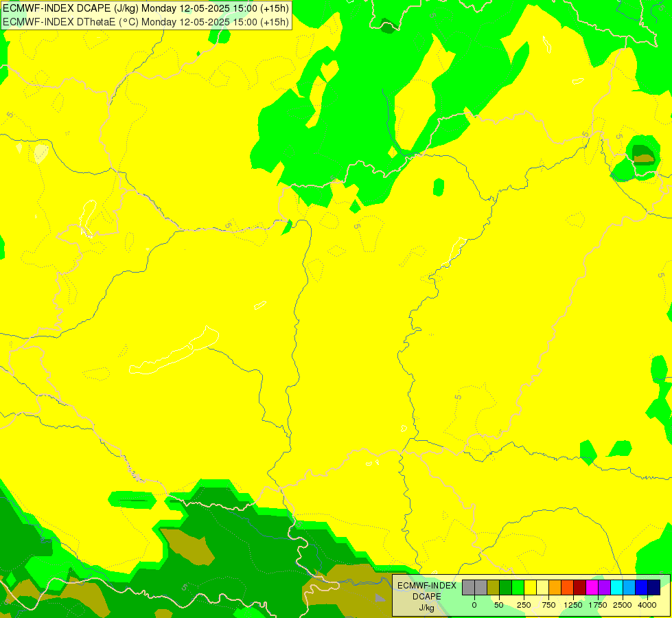The width and height of the screenshot is (672, 618).
Task: Click the red-orange legend swatch before 1250
Action: pyautogui.click(x=568, y=588)
